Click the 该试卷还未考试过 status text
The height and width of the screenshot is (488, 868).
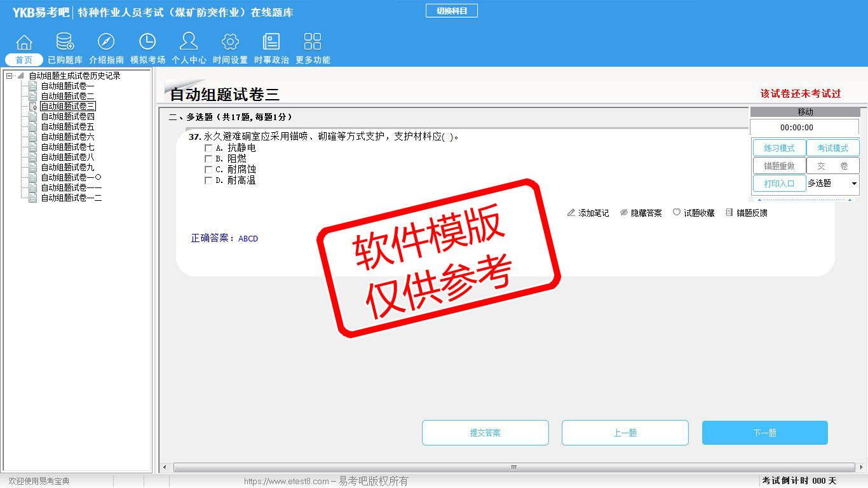pos(801,93)
